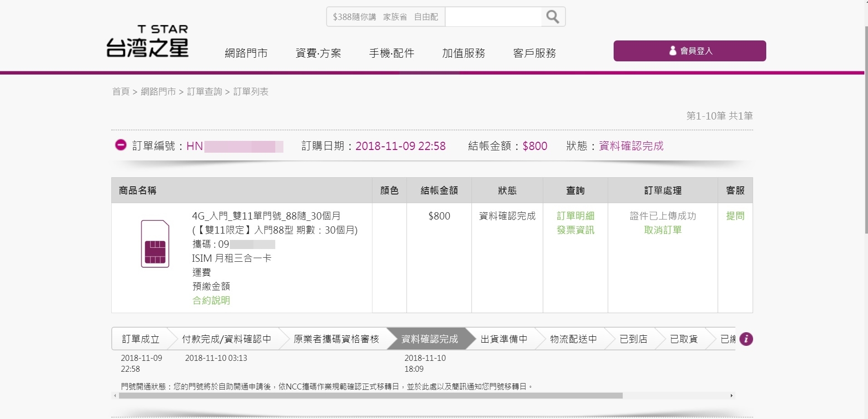Viewport: 868px width, 419px height.
Task: Click the 2018-11-10 03:13 timestamp
Action: [x=216, y=358]
